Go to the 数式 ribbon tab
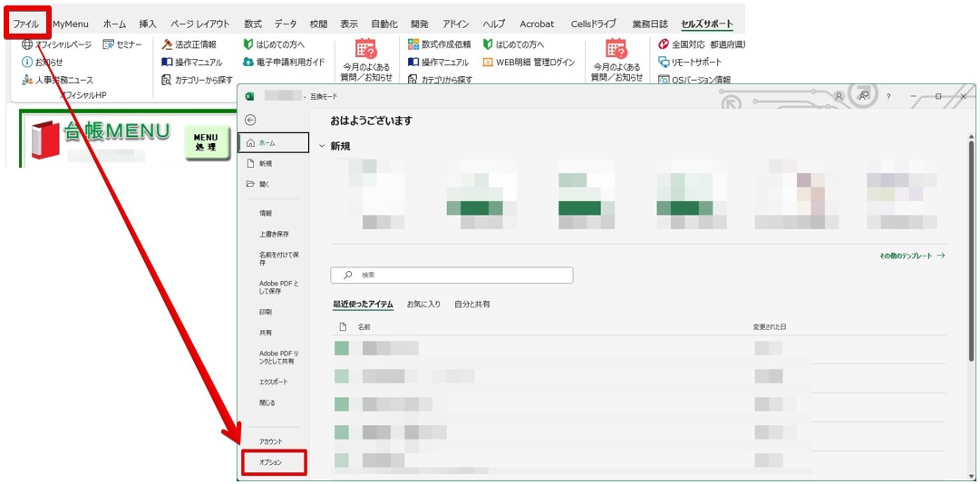This screenshot has width=980, height=484. [x=253, y=24]
